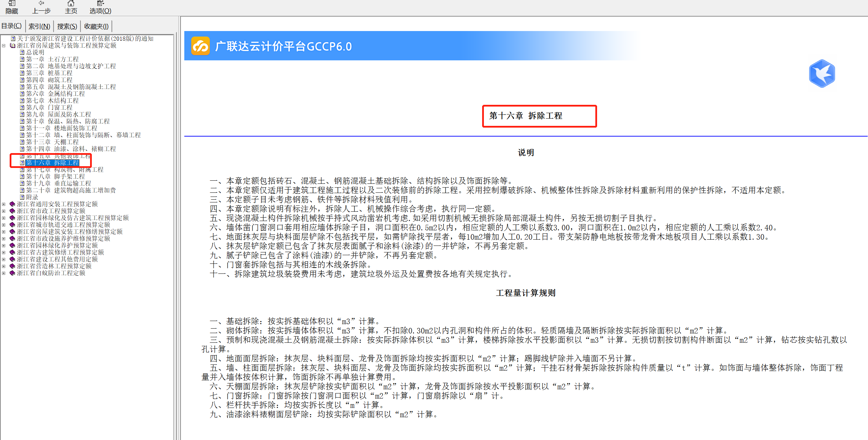
Task: Open 第十四章 油漆、涂料、裱糊工程 topic
Action: point(71,149)
